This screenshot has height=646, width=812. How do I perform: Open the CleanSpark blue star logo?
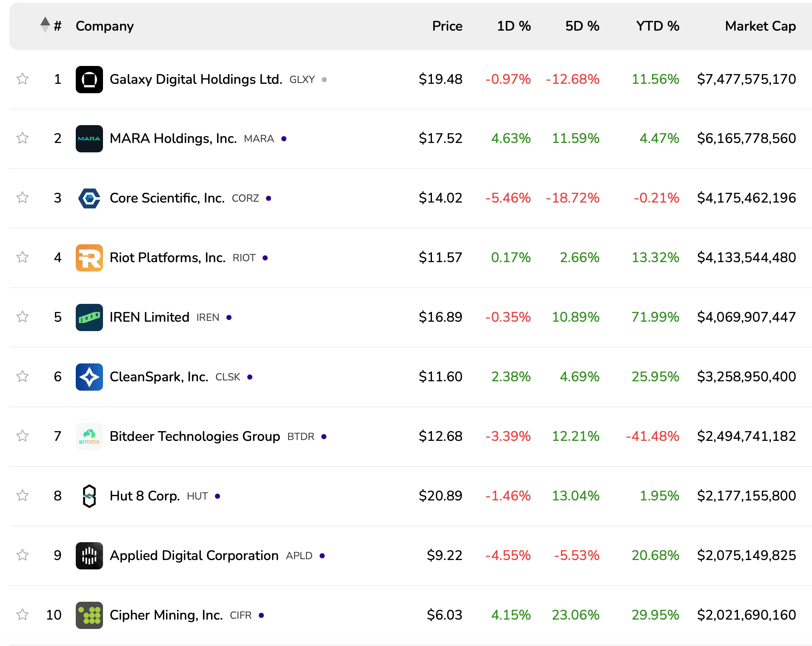[x=89, y=377]
